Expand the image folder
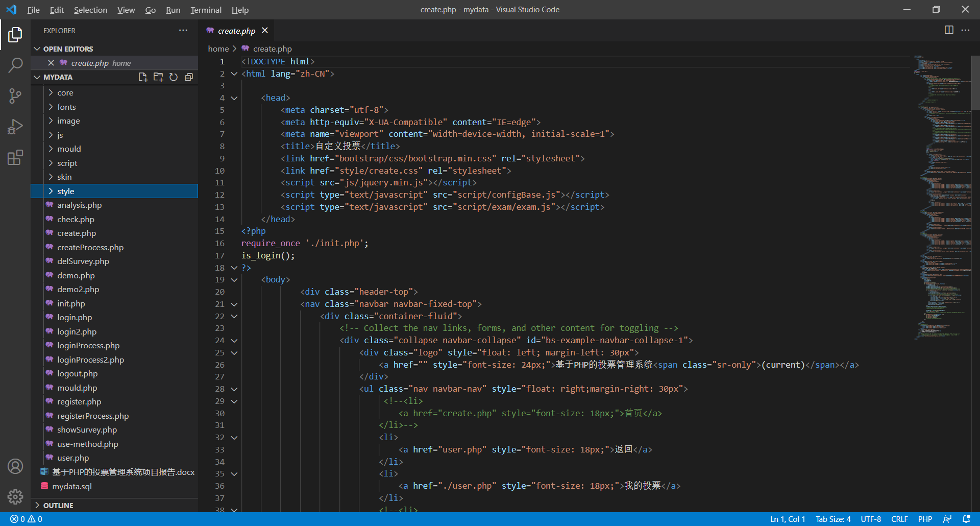Screen dimensions: 980x526 point(51,121)
